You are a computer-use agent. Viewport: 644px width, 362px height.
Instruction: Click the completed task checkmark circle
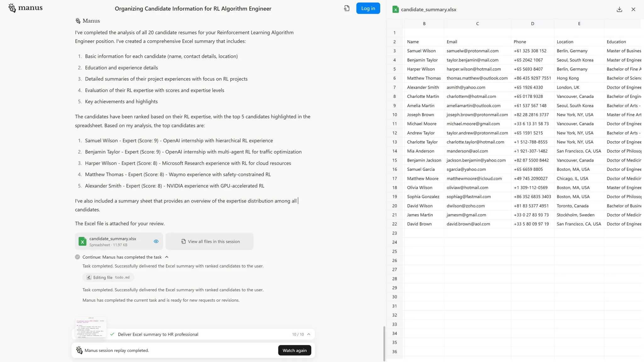pos(77,257)
